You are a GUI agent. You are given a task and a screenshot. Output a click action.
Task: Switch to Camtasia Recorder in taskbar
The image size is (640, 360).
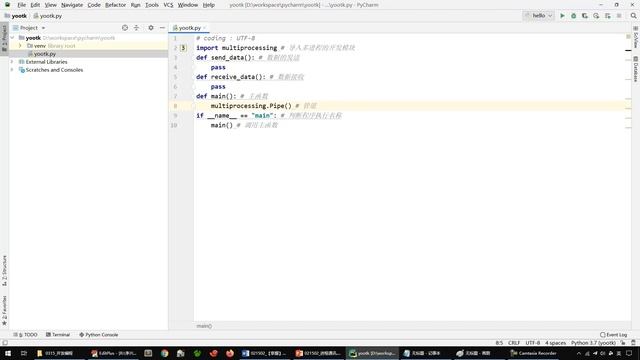[x=533, y=353]
